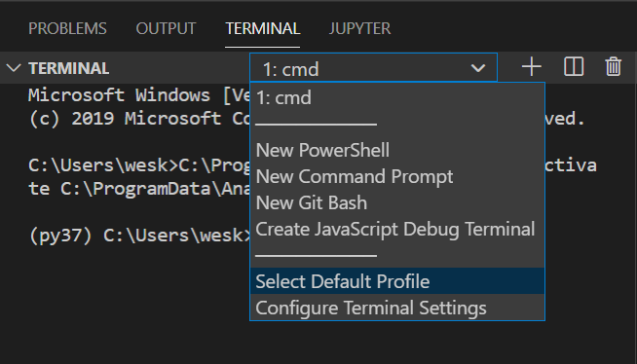This screenshot has width=637, height=364.
Task: Open the JUPYTER tab
Action: click(x=359, y=28)
